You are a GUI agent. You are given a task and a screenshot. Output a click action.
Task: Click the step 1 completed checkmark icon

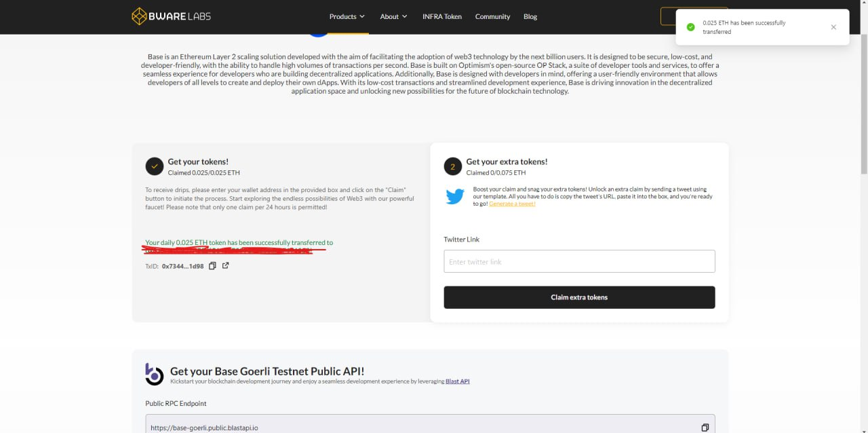point(155,166)
